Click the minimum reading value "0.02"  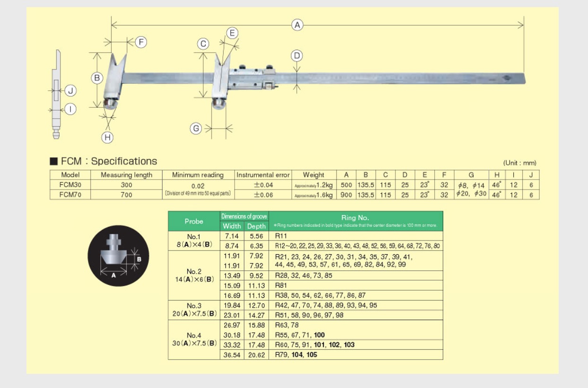198,186
